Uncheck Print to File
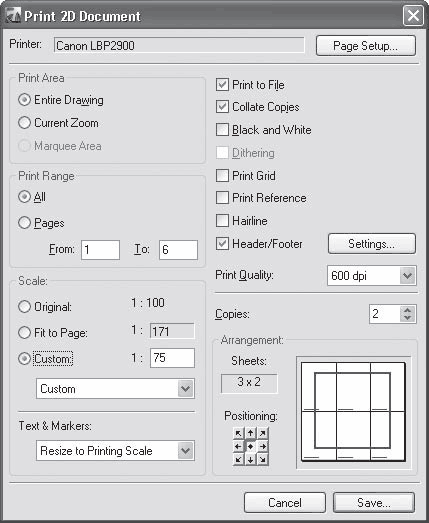Screen dimensions: 429x523 point(223,85)
